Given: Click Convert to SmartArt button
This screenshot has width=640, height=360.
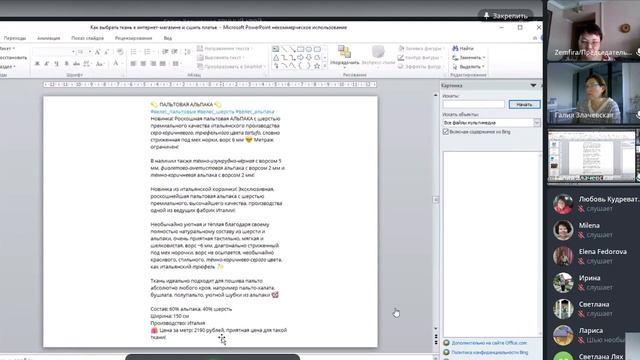Looking at the screenshot, I should tap(231, 67).
